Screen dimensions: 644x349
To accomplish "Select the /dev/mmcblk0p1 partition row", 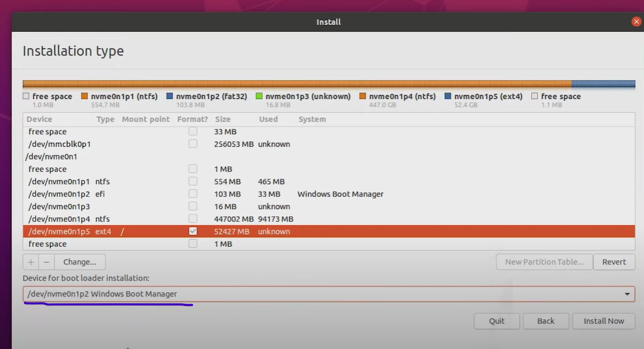I will [x=59, y=144].
